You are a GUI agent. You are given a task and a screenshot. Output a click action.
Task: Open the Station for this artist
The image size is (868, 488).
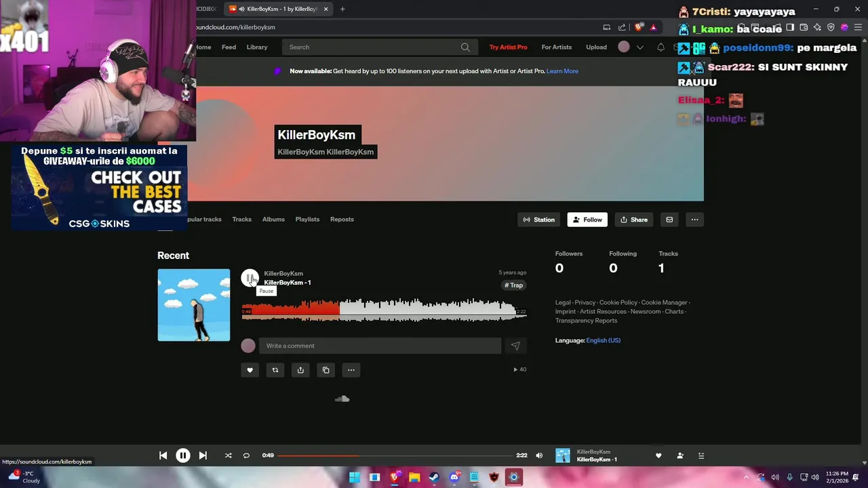pos(539,220)
